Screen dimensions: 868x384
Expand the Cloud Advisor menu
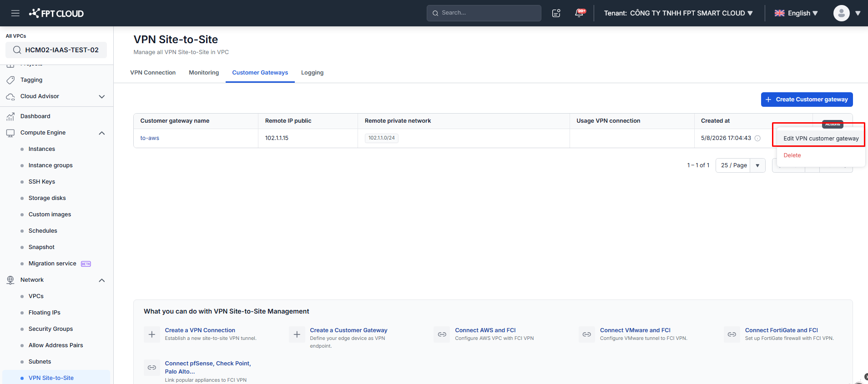click(x=102, y=96)
